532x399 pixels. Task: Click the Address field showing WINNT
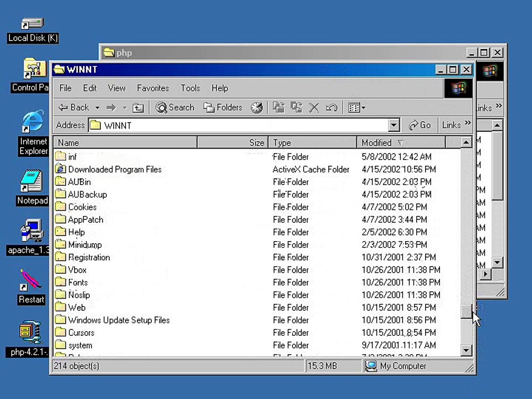238,125
